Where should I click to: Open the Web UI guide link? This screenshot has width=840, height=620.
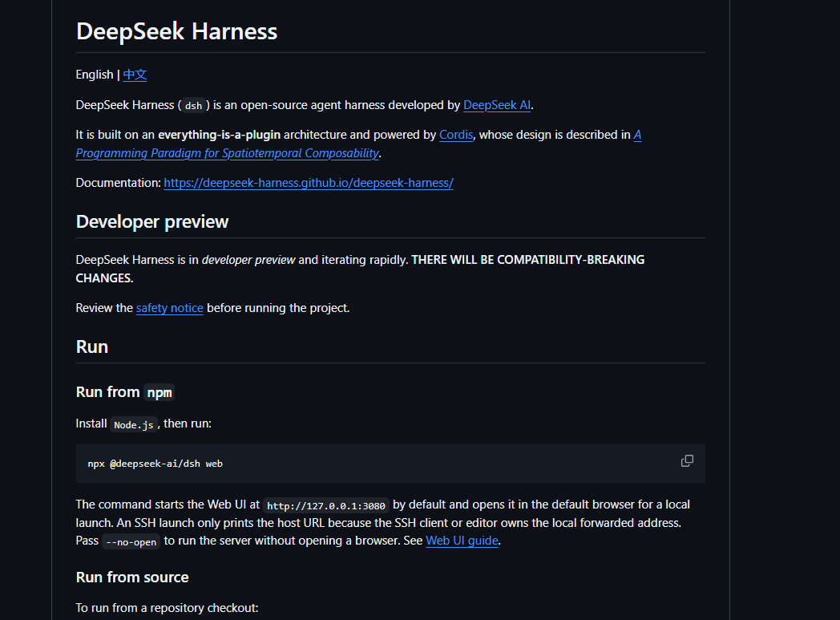462,541
